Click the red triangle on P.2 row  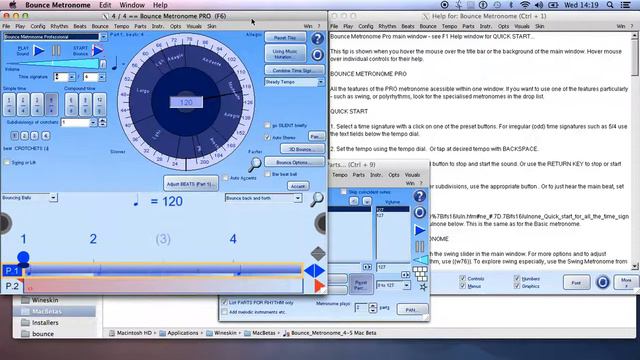(320, 286)
